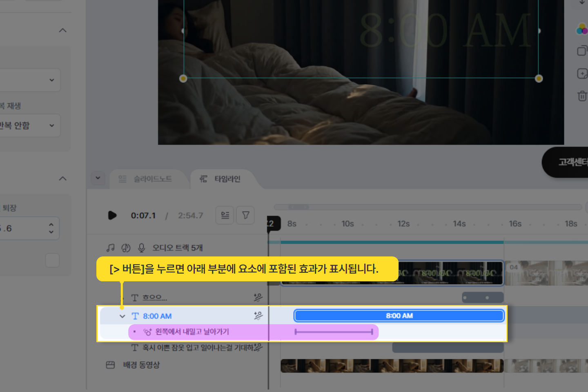Select the 왼쪽에서 내밀고 날아가기 effect row

pos(192,332)
